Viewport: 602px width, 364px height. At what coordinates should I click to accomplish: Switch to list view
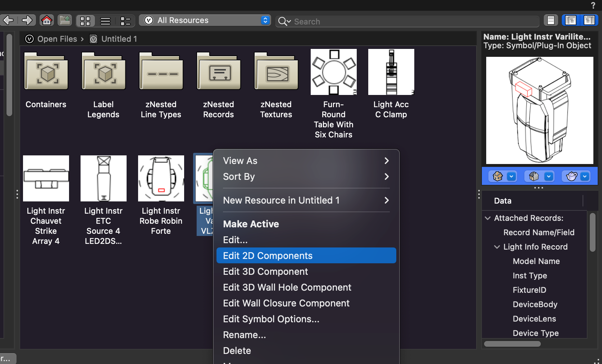coord(105,21)
